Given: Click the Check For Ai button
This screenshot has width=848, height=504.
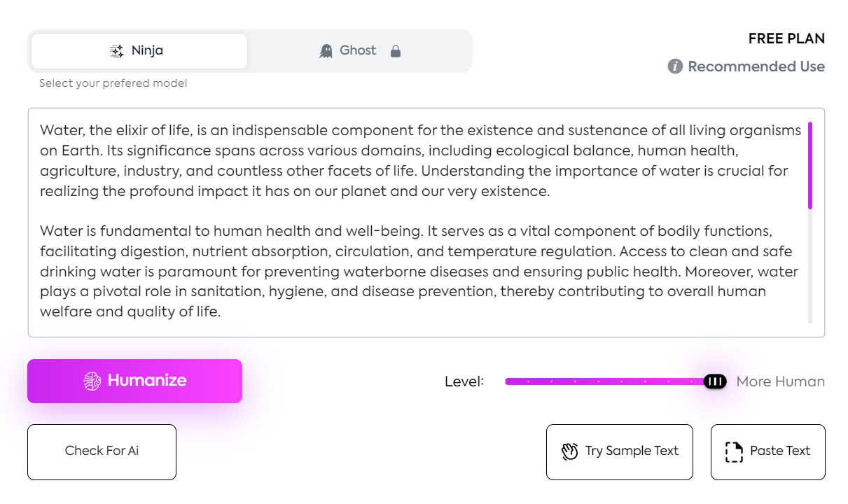Looking at the screenshot, I should click(x=102, y=451).
